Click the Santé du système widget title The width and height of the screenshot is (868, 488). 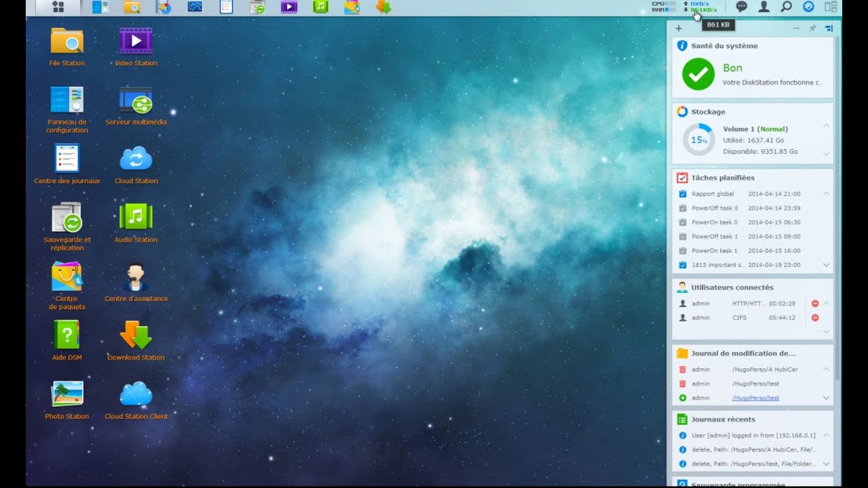[x=724, y=46]
